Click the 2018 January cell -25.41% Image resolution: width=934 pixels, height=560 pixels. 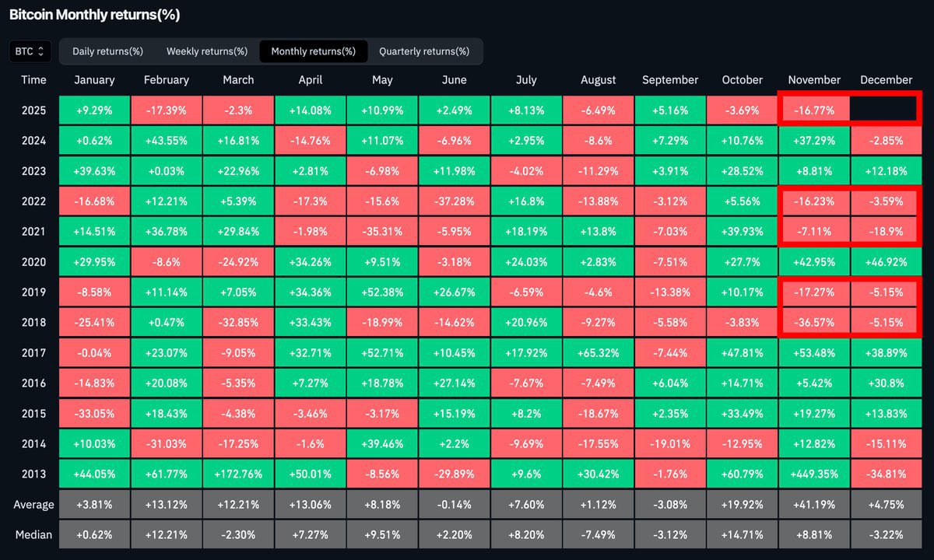(94, 323)
